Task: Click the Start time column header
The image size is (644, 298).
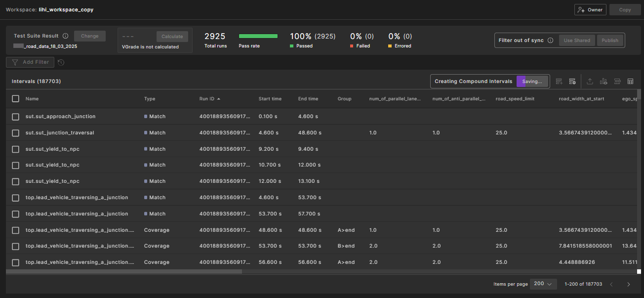Action: [x=270, y=99]
